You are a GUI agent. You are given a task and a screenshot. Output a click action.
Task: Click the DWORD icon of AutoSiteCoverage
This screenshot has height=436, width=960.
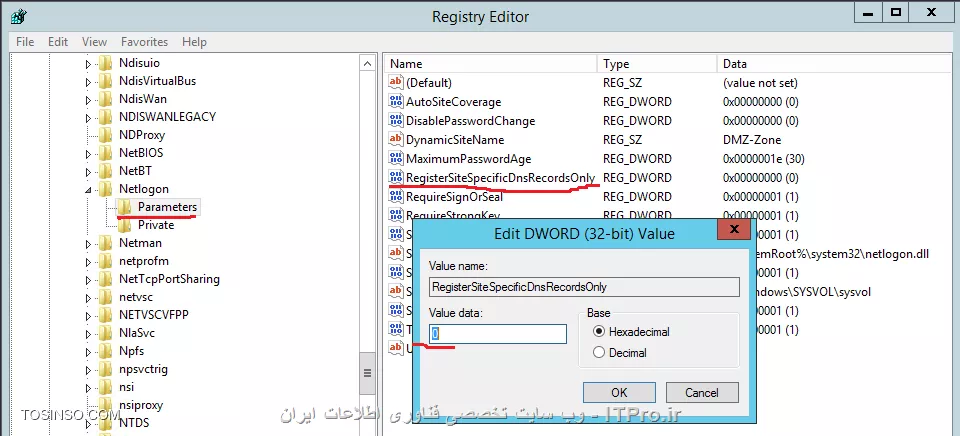point(396,102)
